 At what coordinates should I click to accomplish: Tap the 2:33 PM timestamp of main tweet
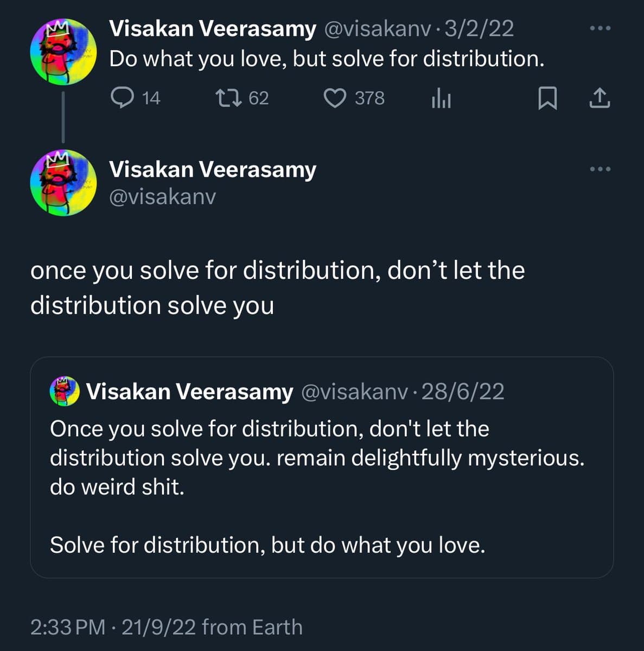pyautogui.click(x=68, y=627)
